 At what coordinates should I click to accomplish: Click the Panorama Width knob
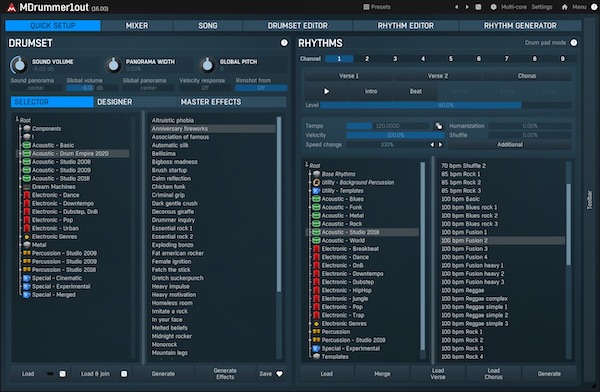pyautogui.click(x=113, y=65)
